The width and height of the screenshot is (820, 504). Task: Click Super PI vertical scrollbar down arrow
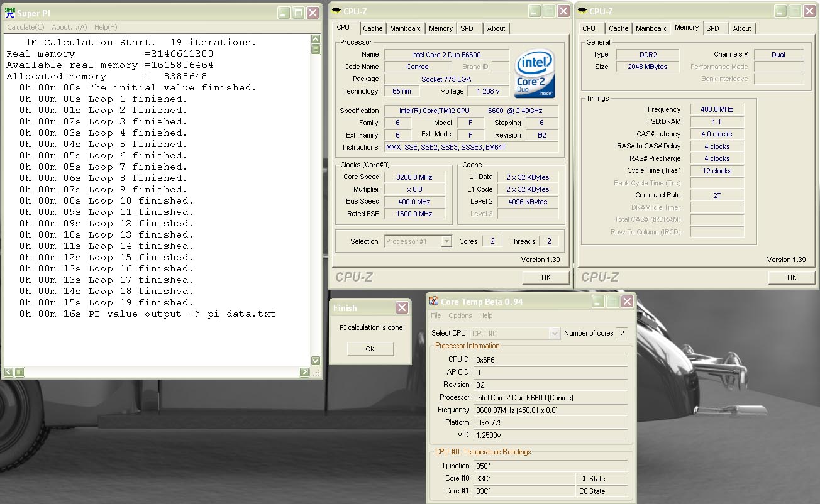coord(316,361)
